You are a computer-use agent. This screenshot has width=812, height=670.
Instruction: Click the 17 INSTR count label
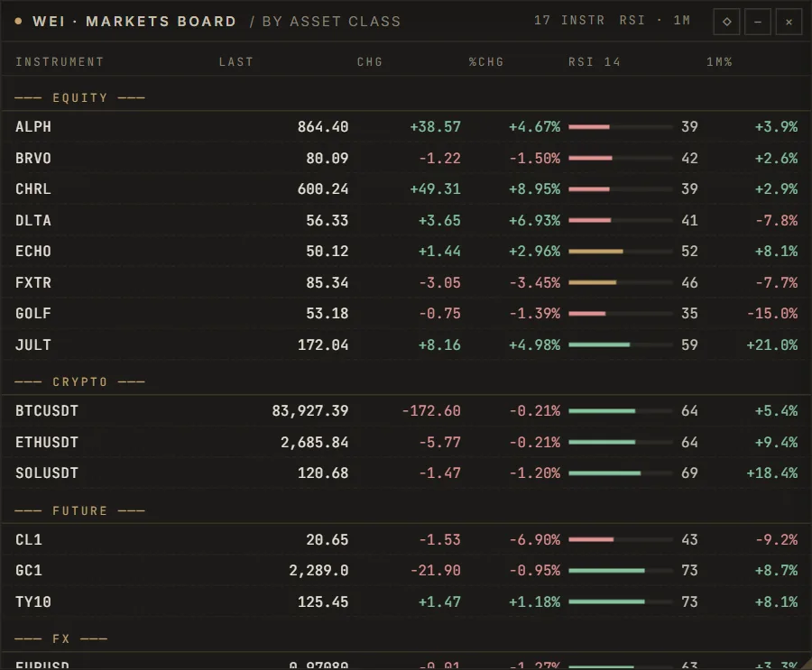pos(569,21)
